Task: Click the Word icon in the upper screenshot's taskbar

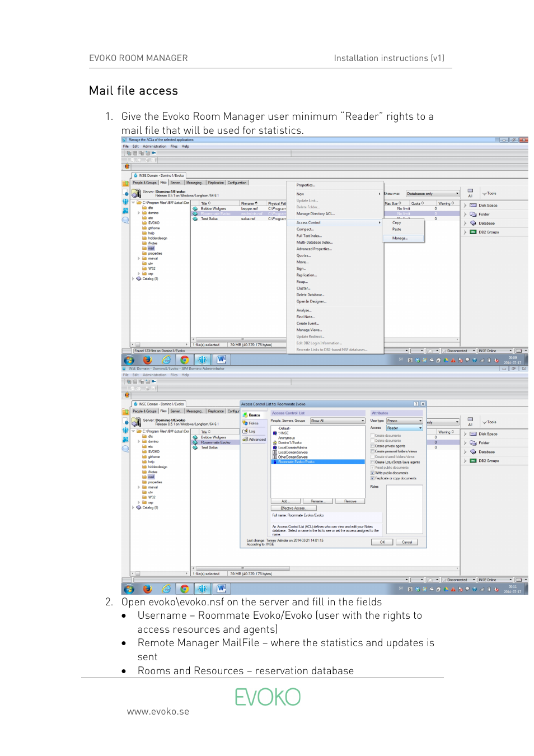Action: tap(221, 360)
